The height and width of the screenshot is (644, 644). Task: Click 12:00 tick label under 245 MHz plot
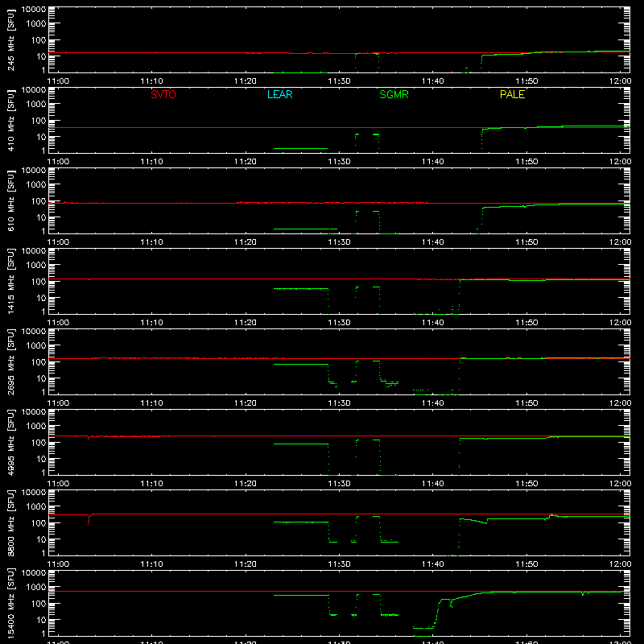620,81
